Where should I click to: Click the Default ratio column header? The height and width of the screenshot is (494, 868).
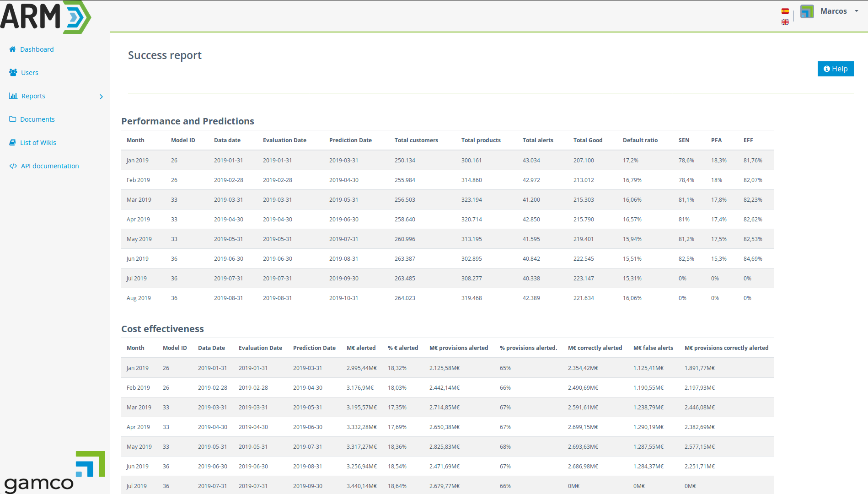pos(640,140)
